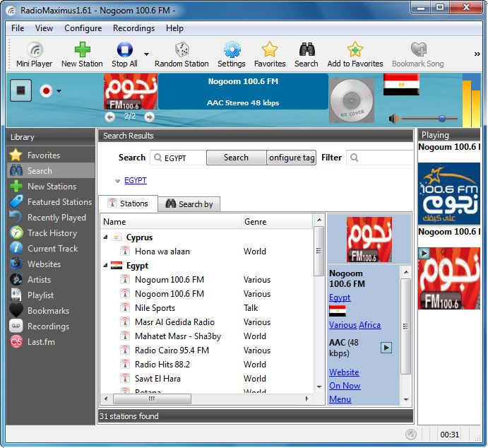Screen dimensions: 488x448
Task: Select Search in the Library sidebar
Action: click(51, 170)
